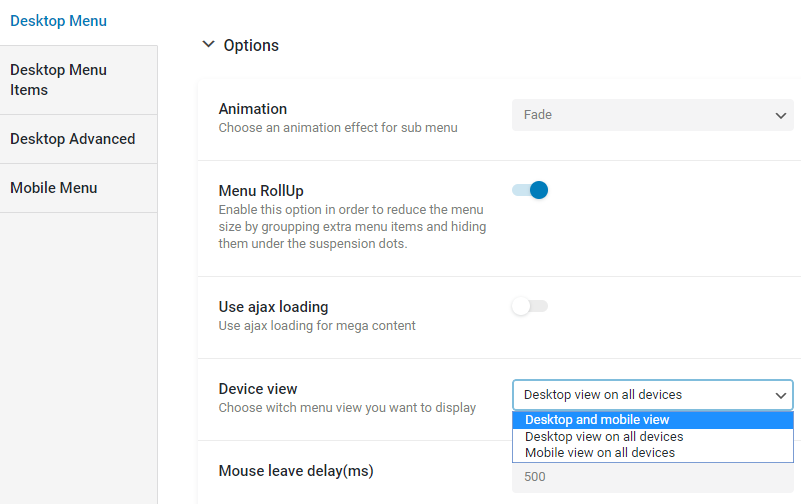Click the Use ajax loading label

(x=273, y=307)
